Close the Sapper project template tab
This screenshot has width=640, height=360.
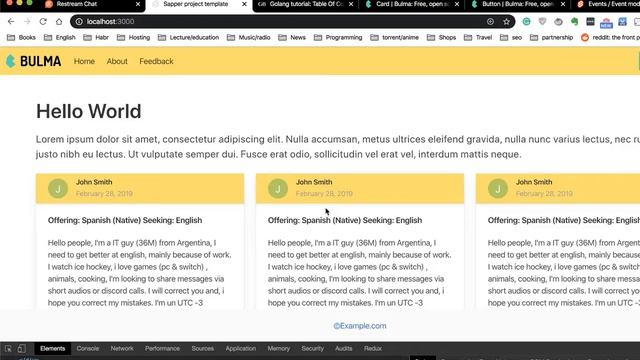click(244, 4)
